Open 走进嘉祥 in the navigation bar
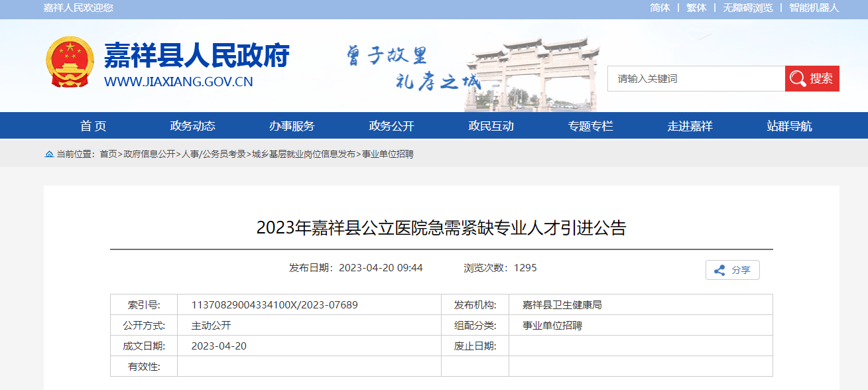 coord(690,126)
